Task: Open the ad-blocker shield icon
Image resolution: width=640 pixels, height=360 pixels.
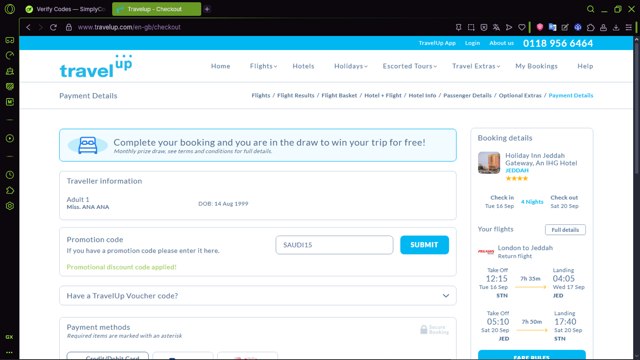Action: (484, 27)
